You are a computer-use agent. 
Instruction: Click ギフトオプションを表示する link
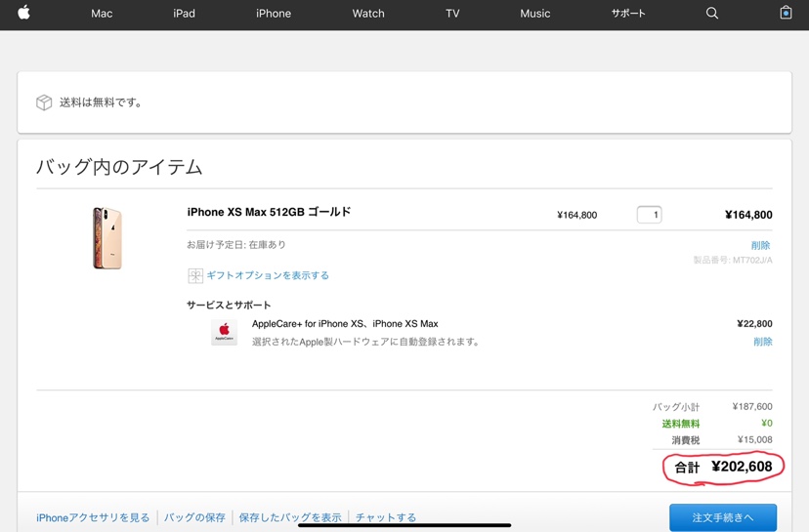268,276
